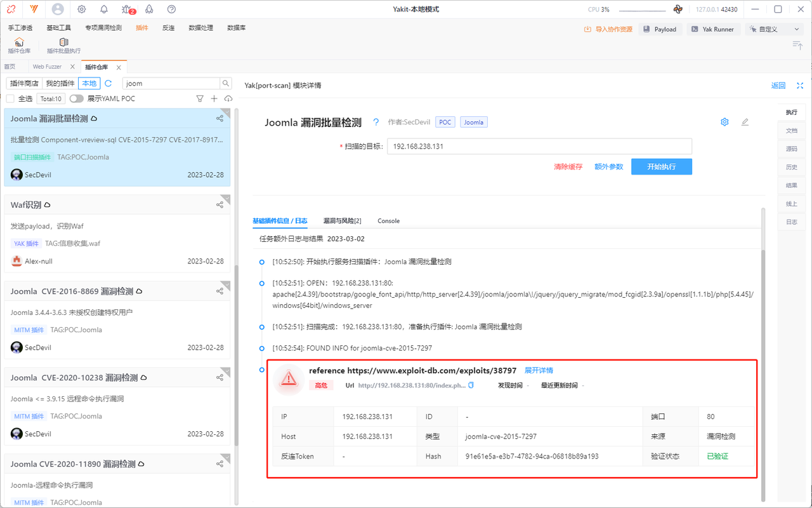Image resolution: width=812 pixels, height=508 pixels.
Task: Open the settings gear in the title bar
Action: 82,10
